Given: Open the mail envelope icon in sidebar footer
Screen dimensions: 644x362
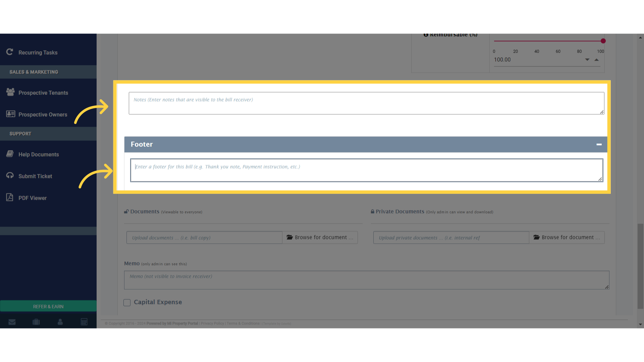Looking at the screenshot, I should point(12,322).
